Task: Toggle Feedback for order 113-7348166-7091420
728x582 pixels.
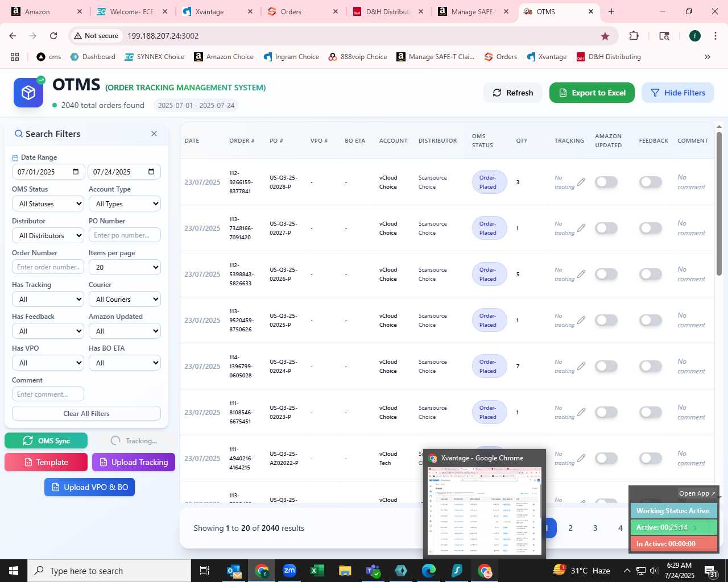Action: pyautogui.click(x=651, y=228)
